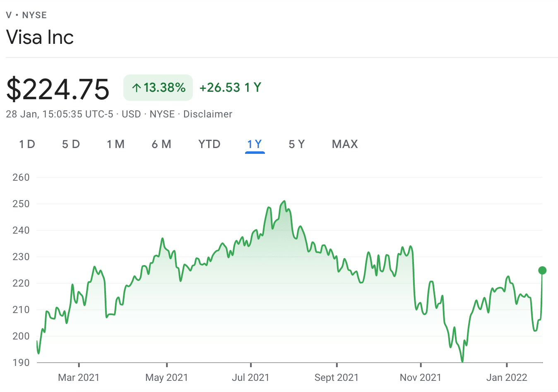This screenshot has height=392, width=558.
Task: Show the 1M price history
Action: point(115,144)
